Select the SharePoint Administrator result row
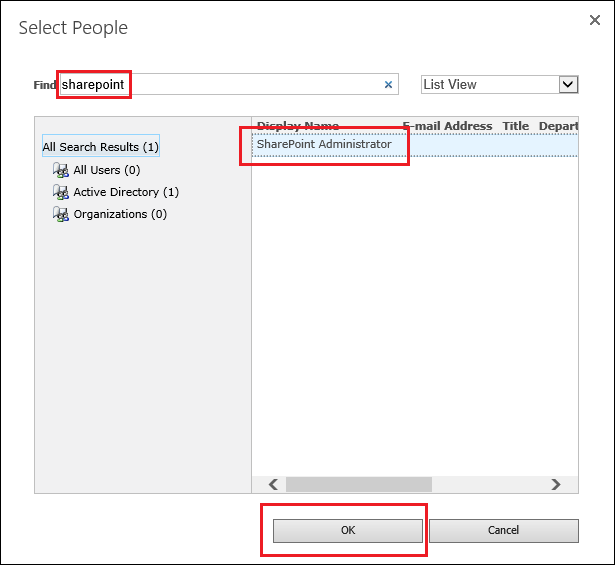The width and height of the screenshot is (615, 565). (415, 145)
